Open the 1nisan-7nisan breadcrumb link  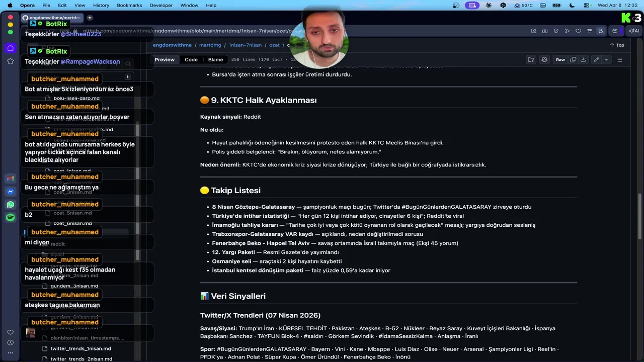(x=245, y=45)
